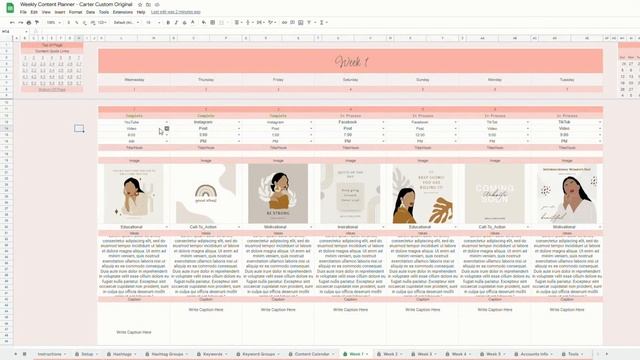Open the YouTube platform cell dropdown
Viewport: 640px width, 360px height.
[x=167, y=122]
